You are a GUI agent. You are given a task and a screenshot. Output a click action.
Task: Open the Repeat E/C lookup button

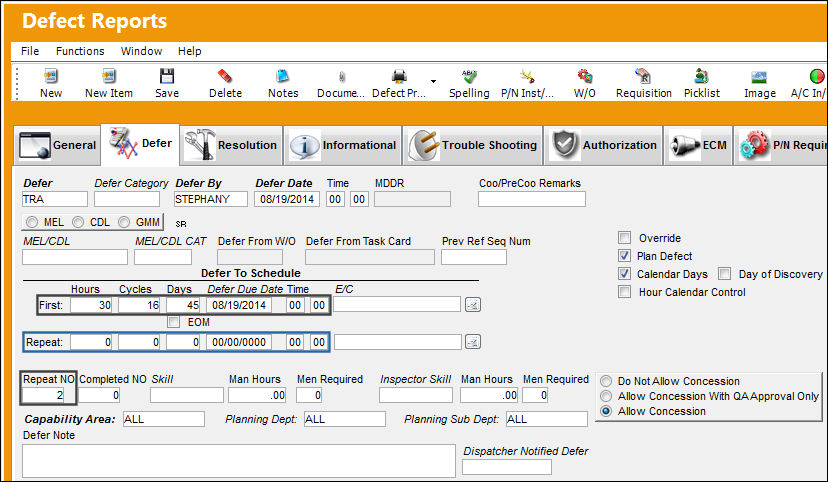coord(473,342)
